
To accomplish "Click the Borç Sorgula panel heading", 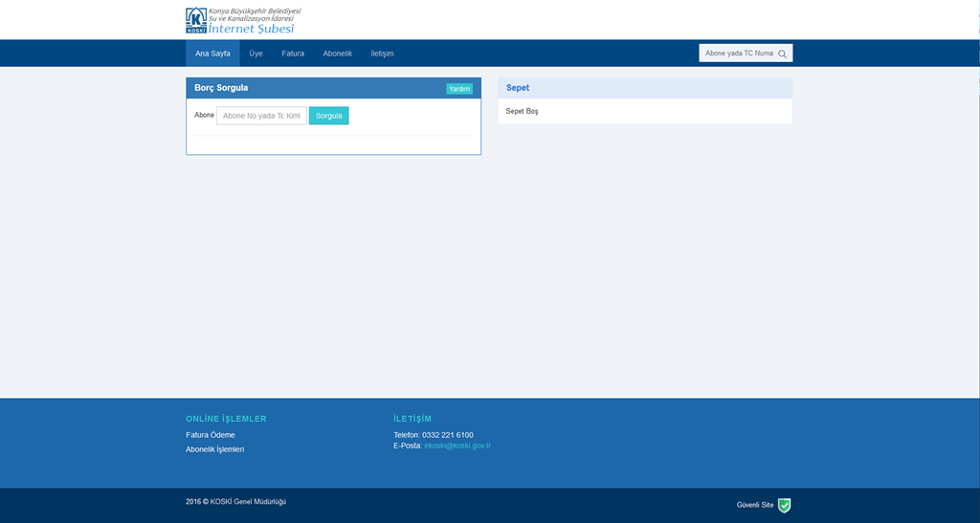I will click(x=221, y=88).
